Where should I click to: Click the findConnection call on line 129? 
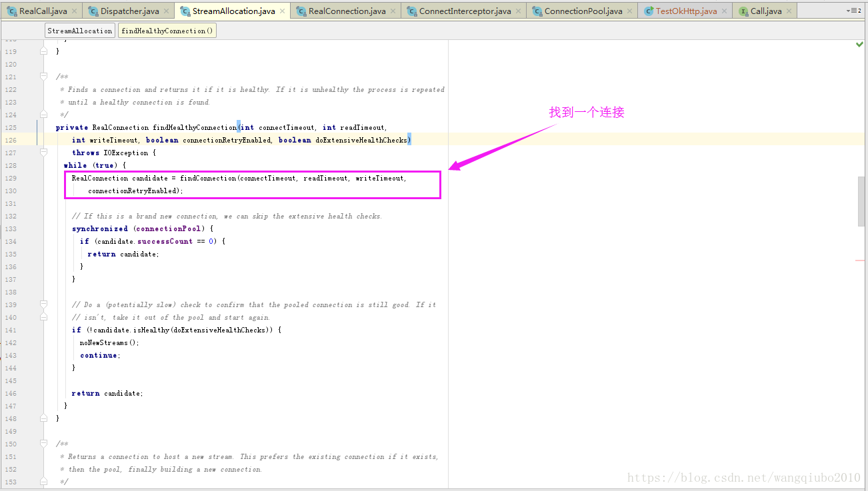tap(208, 178)
